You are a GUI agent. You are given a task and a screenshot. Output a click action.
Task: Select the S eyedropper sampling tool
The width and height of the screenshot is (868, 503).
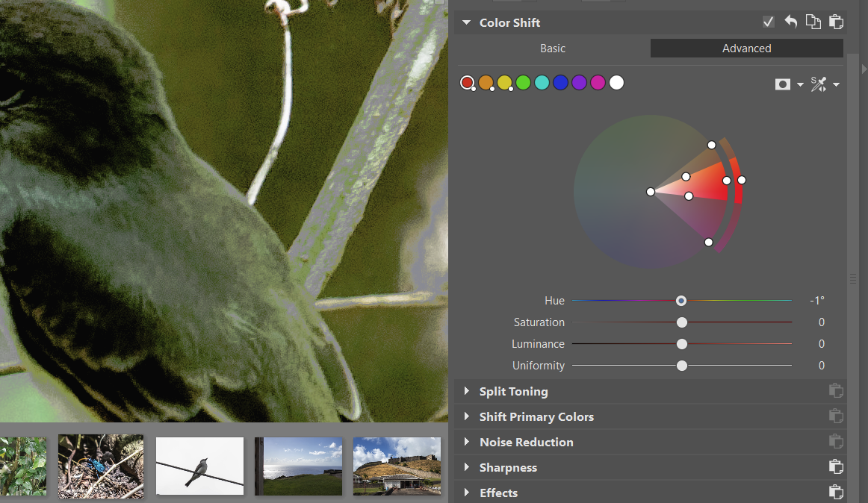(x=819, y=84)
